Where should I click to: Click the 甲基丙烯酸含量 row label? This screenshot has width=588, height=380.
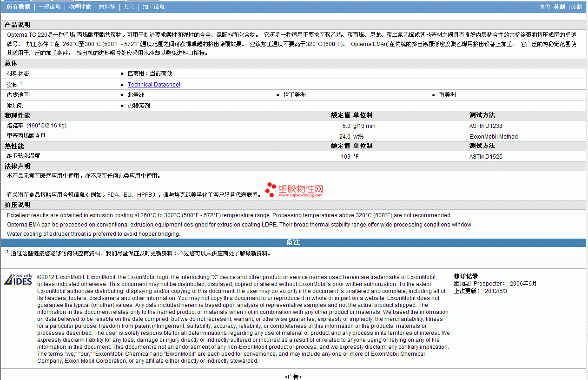[26, 136]
